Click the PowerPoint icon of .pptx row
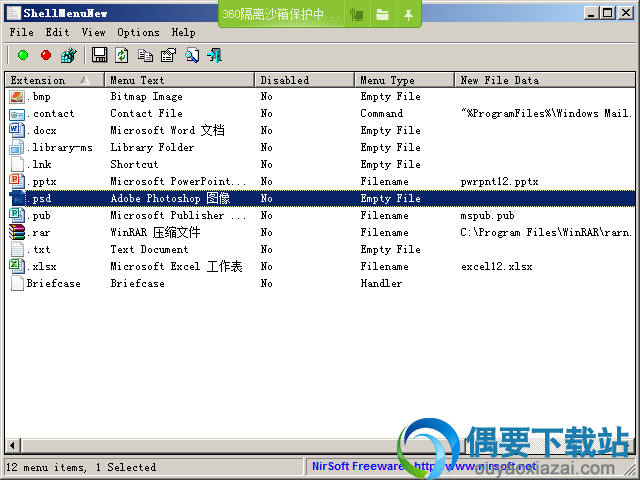 point(17,182)
